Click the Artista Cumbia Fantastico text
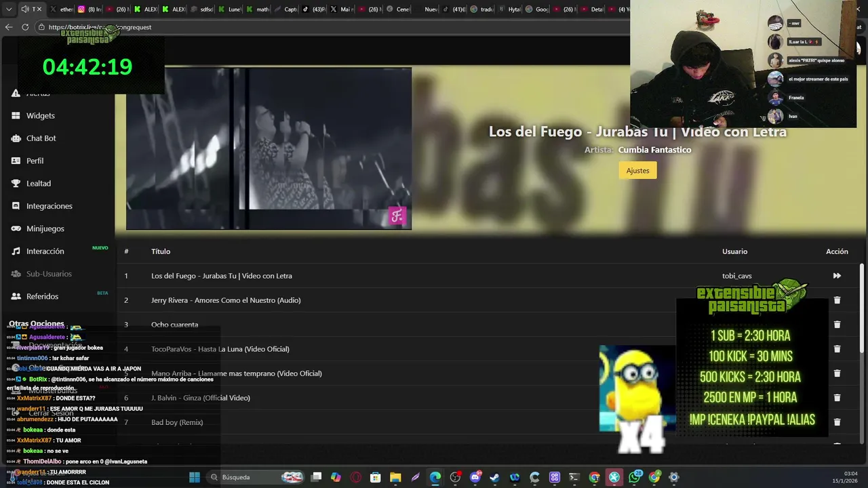 tap(638, 150)
